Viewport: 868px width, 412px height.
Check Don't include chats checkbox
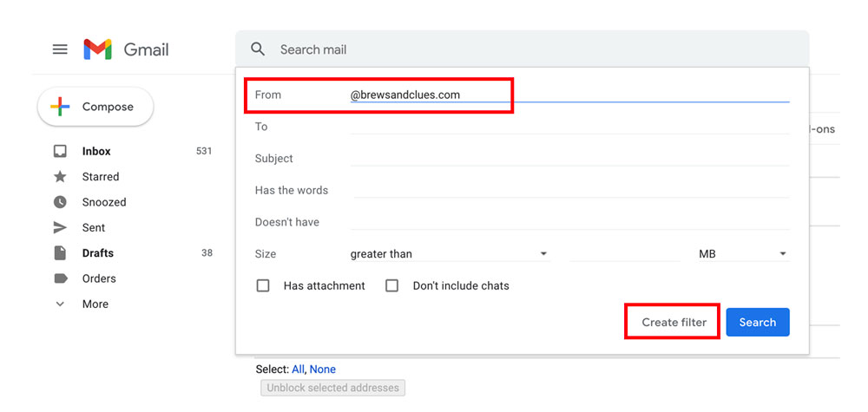(x=392, y=286)
